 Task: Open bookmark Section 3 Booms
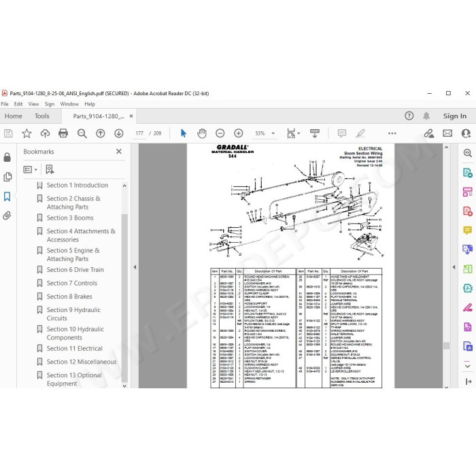(x=70, y=218)
